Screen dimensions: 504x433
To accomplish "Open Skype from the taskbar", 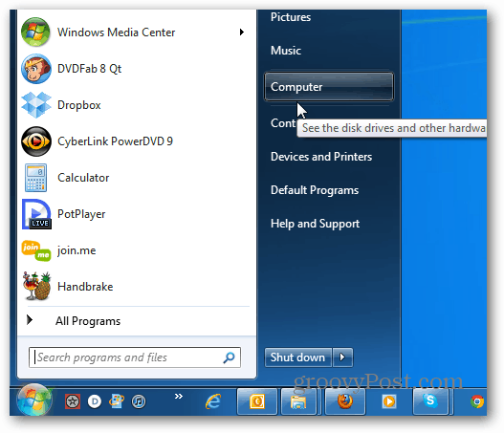I will (x=430, y=401).
